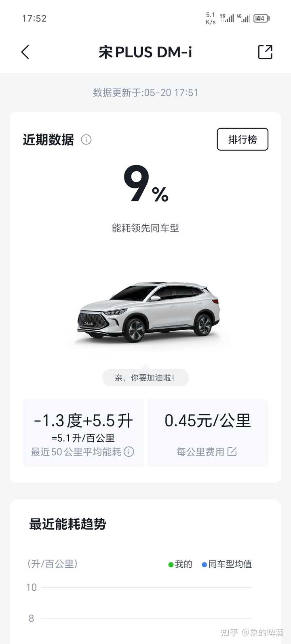The height and width of the screenshot is (644, 291).
Task: Tap the back arrow icon
Action: tap(25, 52)
